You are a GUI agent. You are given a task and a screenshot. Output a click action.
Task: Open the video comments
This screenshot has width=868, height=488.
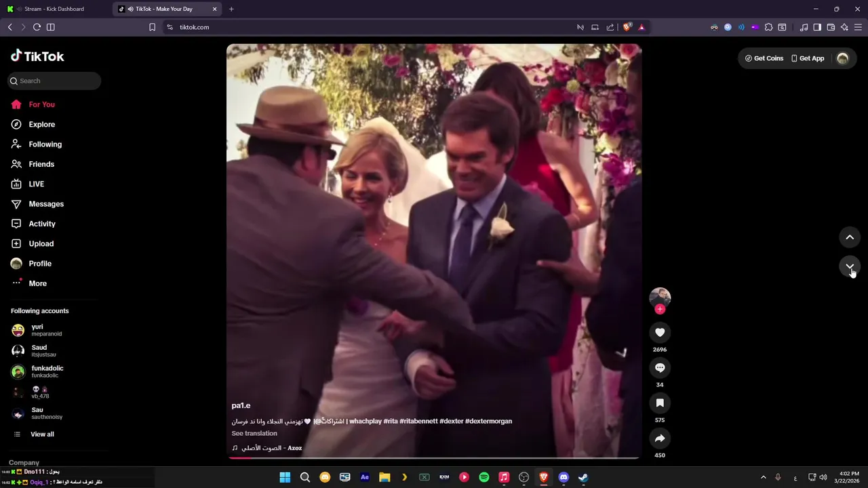(660, 367)
